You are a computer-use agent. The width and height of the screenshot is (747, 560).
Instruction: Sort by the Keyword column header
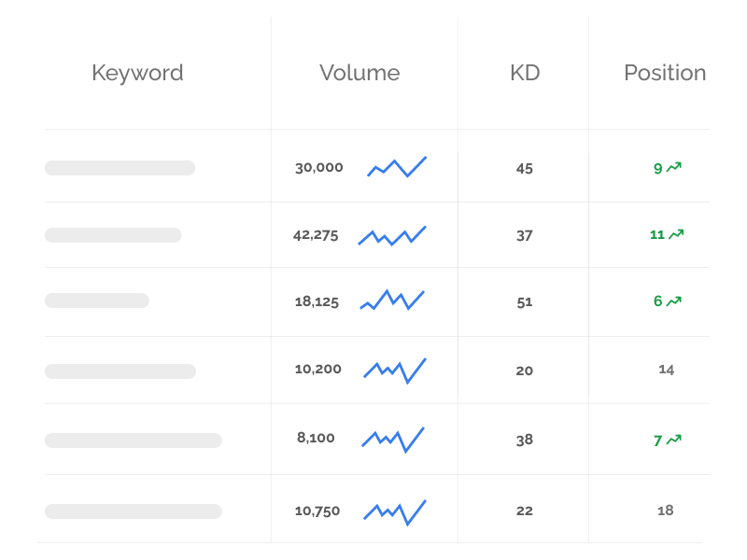[x=137, y=73]
